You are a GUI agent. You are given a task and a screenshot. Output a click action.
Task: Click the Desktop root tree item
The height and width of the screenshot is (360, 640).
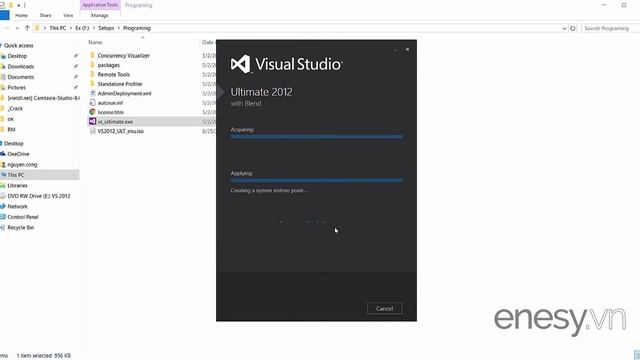coord(14,143)
